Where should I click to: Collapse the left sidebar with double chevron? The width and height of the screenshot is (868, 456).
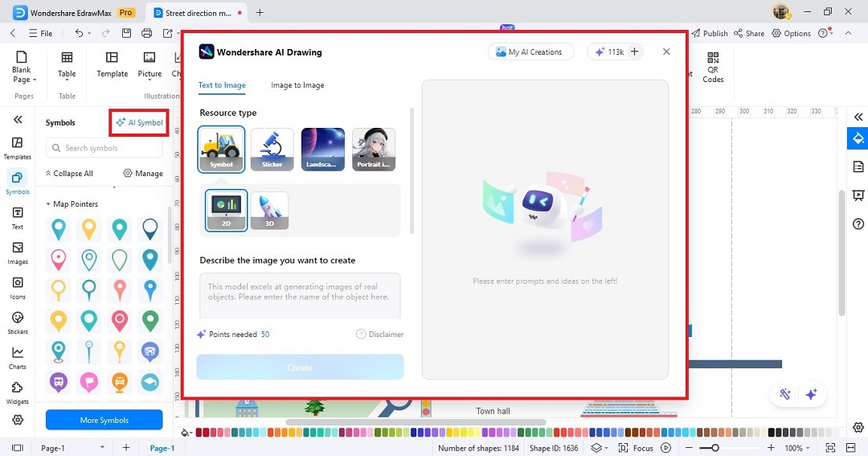coord(18,120)
